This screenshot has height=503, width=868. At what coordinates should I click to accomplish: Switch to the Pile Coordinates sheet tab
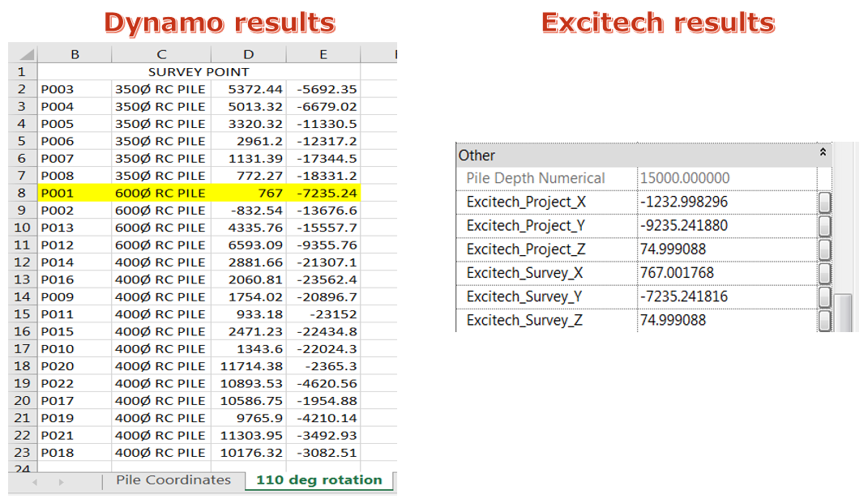click(x=173, y=480)
